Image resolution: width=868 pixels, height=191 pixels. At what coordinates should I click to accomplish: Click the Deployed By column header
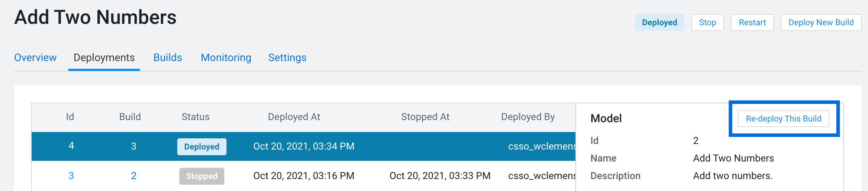[528, 117]
